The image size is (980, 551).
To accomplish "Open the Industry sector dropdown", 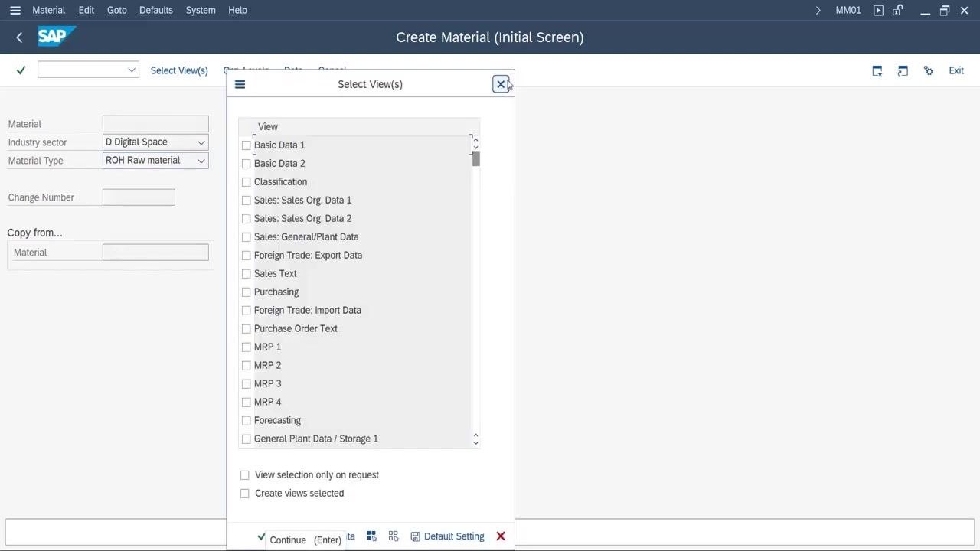I will pos(201,142).
